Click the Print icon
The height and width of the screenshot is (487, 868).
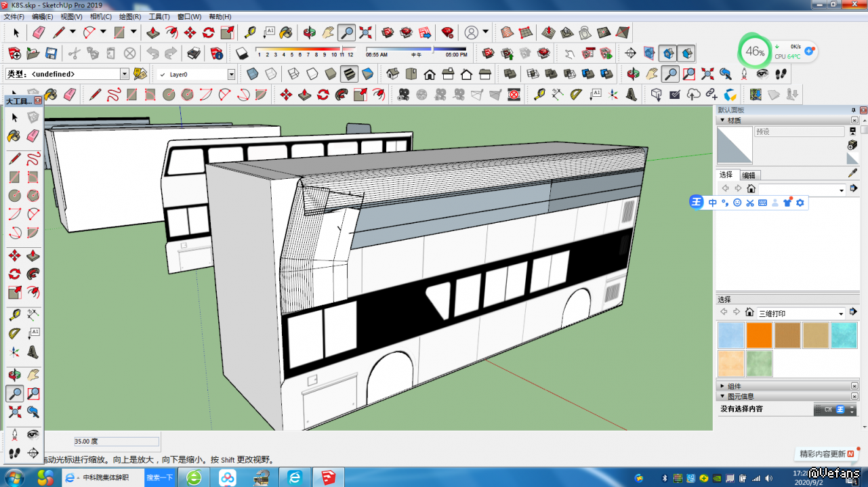click(x=194, y=54)
